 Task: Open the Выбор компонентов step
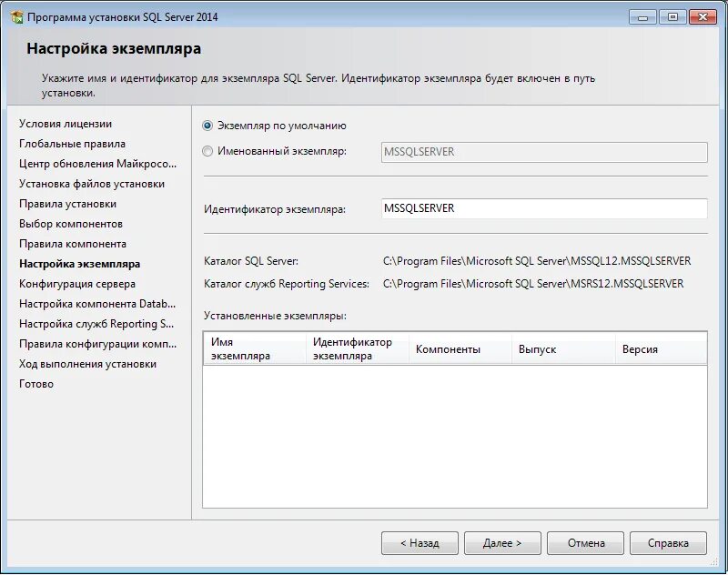71,224
